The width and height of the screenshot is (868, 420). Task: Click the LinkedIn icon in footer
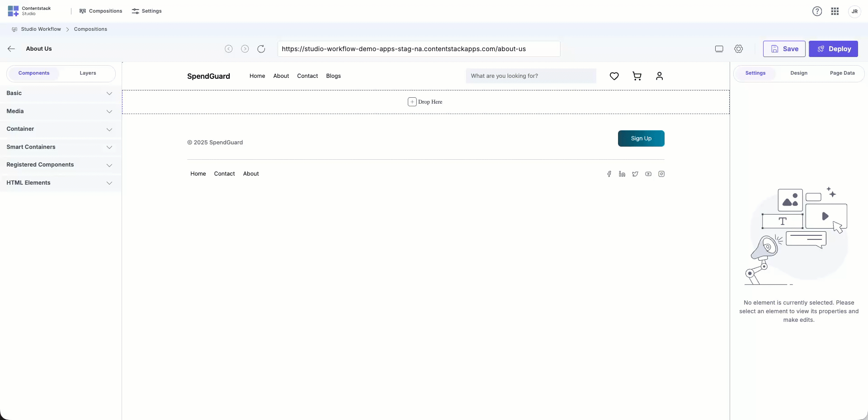coord(622,174)
